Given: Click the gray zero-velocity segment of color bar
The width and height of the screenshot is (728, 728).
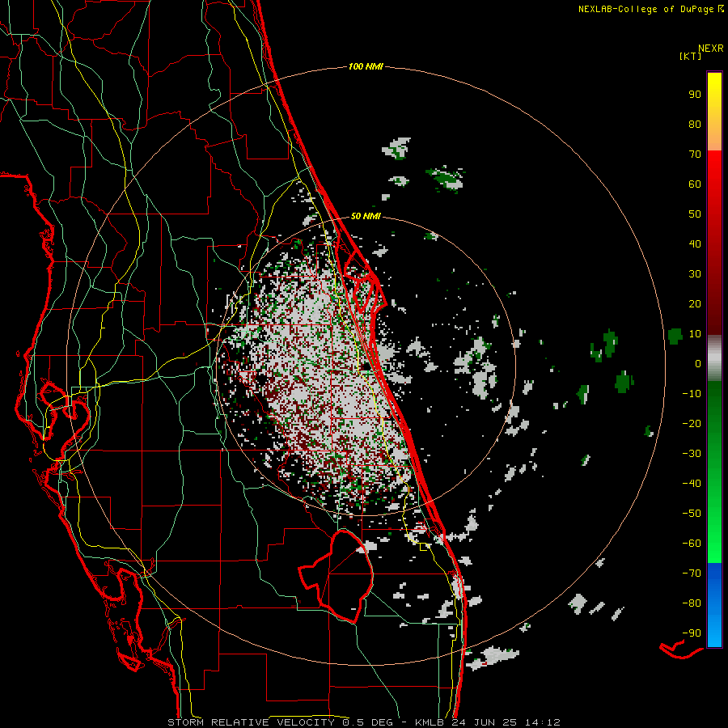Looking at the screenshot, I should (714, 358).
